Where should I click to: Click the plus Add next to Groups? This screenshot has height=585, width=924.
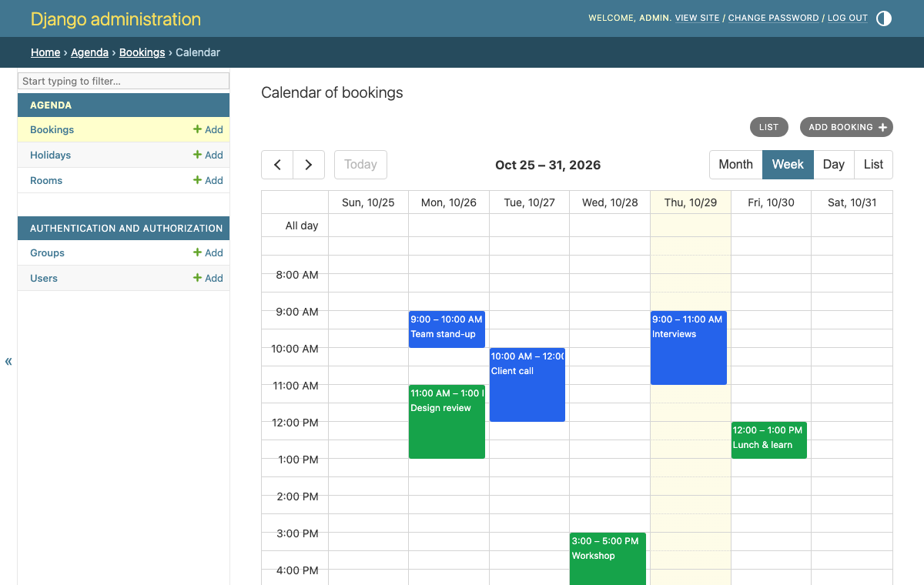click(208, 252)
